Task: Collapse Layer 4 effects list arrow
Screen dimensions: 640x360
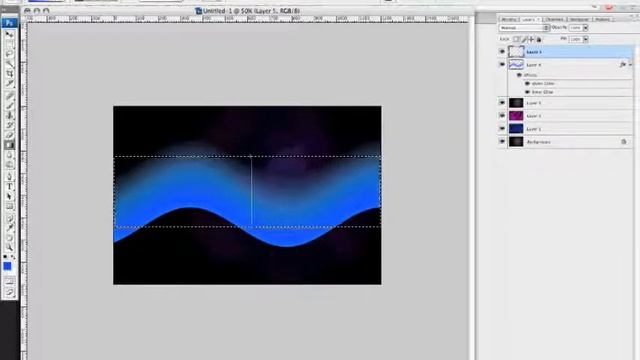Action: click(630, 65)
